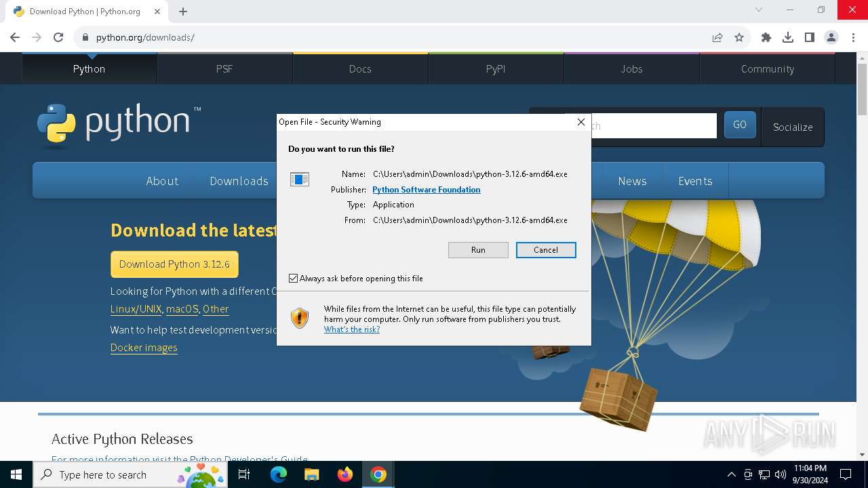The height and width of the screenshot is (488, 868).
Task: Open the About menu item
Action: point(162,181)
